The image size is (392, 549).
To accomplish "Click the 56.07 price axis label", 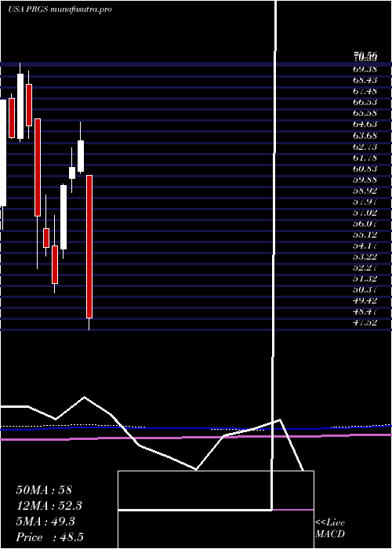I will coord(365,224).
